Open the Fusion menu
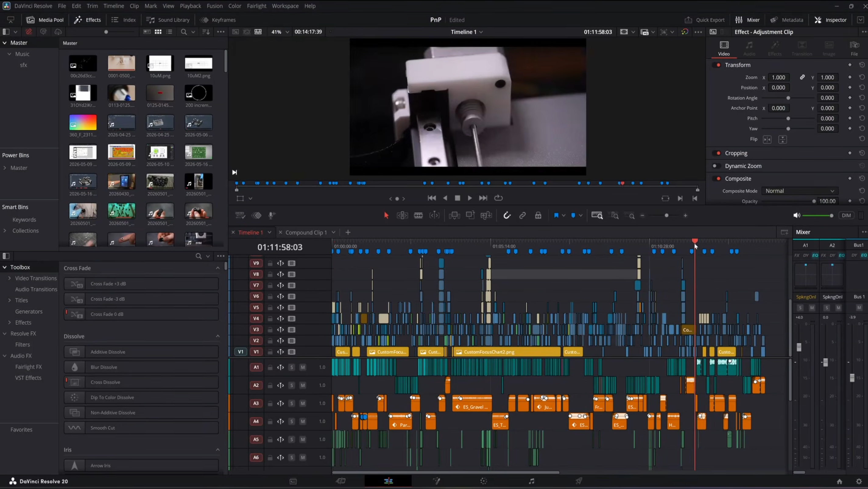868x489 pixels. click(x=214, y=6)
